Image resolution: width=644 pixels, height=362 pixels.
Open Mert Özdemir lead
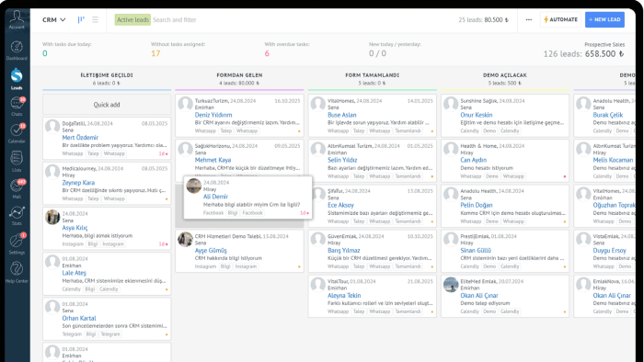click(80, 137)
